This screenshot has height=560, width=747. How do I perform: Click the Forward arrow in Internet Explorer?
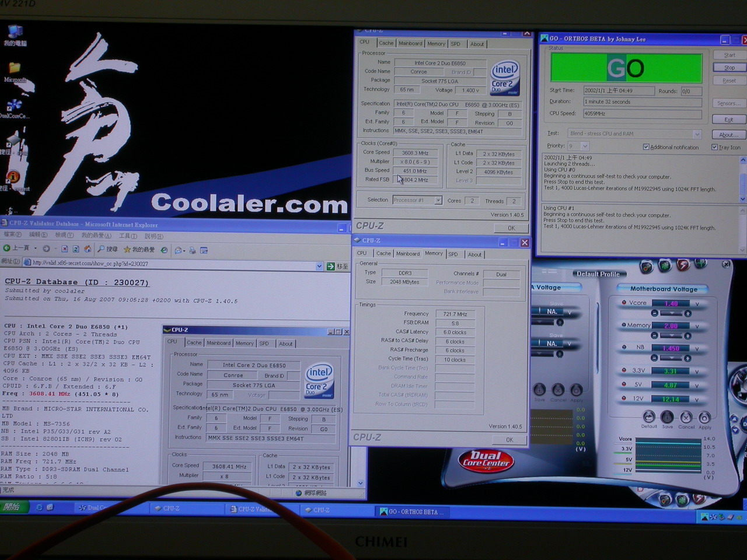46,249
